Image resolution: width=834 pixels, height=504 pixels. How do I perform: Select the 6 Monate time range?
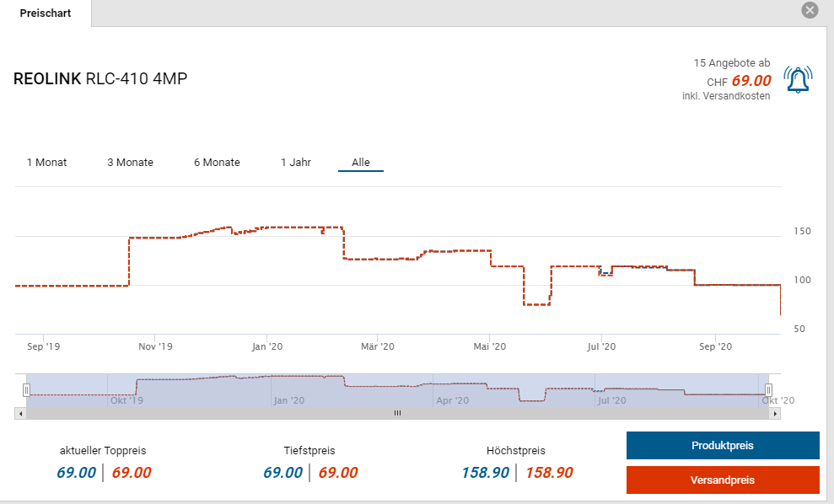[217, 163]
